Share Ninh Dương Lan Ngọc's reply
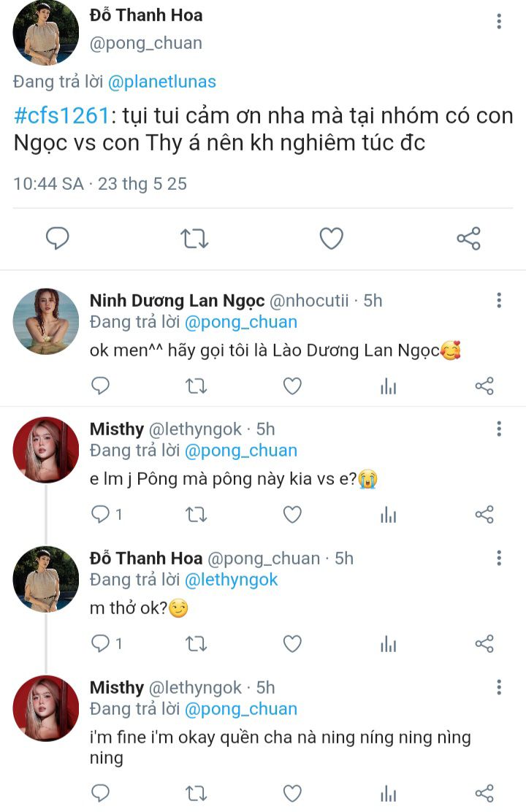Viewport: 526px width, 812px height. point(484,386)
